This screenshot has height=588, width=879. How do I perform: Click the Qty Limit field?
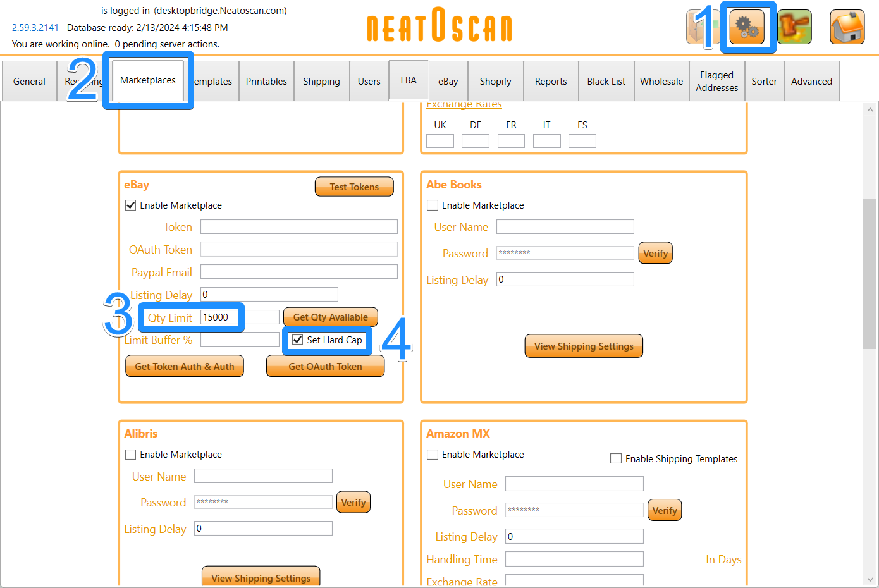point(240,317)
